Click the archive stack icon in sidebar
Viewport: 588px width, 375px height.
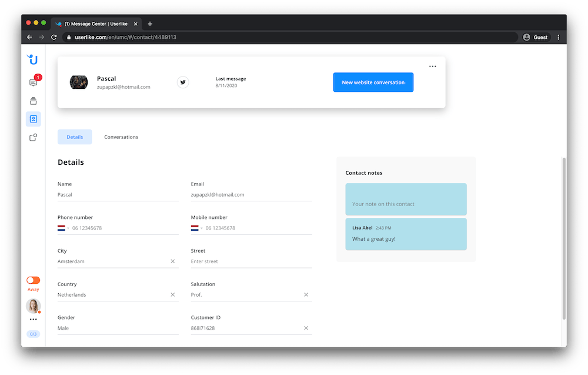pyautogui.click(x=34, y=101)
